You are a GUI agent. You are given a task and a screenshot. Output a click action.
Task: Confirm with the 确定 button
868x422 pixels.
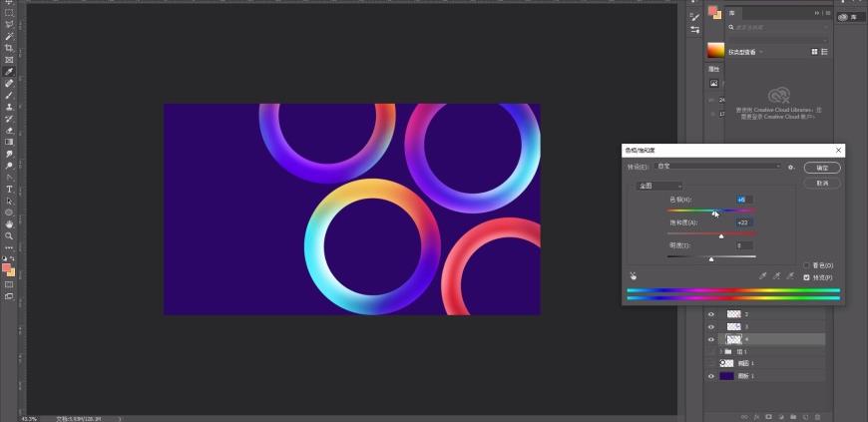822,168
